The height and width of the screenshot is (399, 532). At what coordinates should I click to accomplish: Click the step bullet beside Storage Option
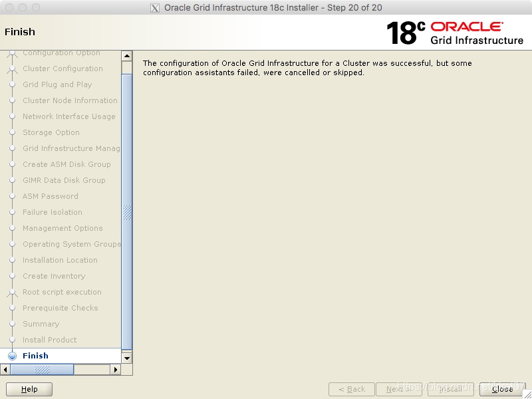(12, 132)
